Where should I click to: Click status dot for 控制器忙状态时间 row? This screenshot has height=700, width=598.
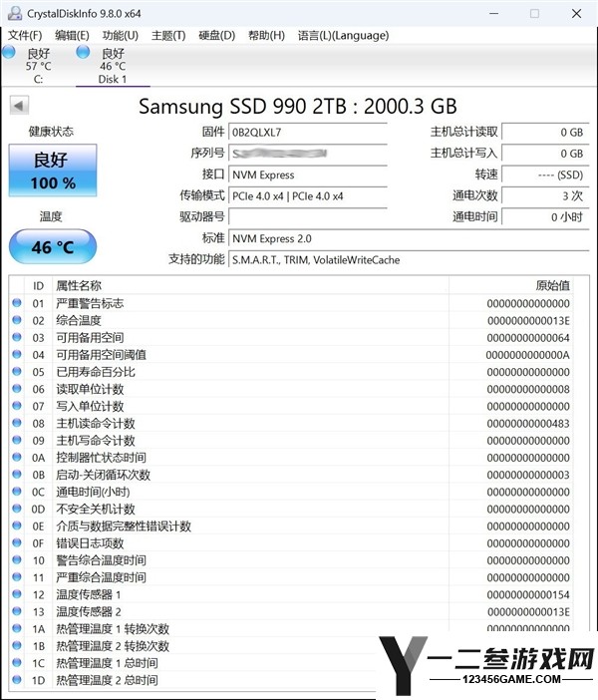(17, 457)
